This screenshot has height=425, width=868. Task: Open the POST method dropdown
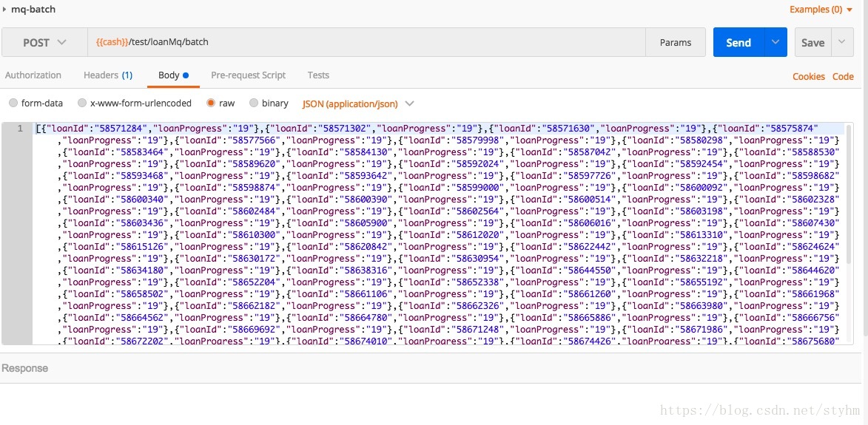coord(44,43)
